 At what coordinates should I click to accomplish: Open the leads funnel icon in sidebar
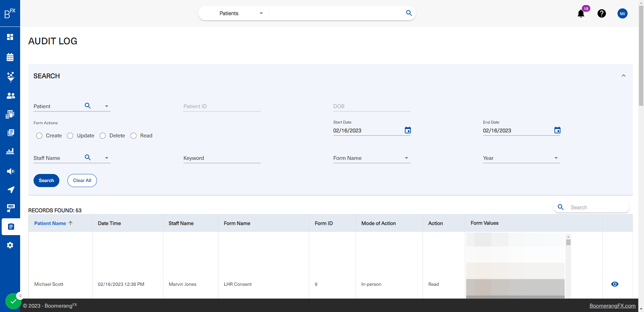coord(11,77)
